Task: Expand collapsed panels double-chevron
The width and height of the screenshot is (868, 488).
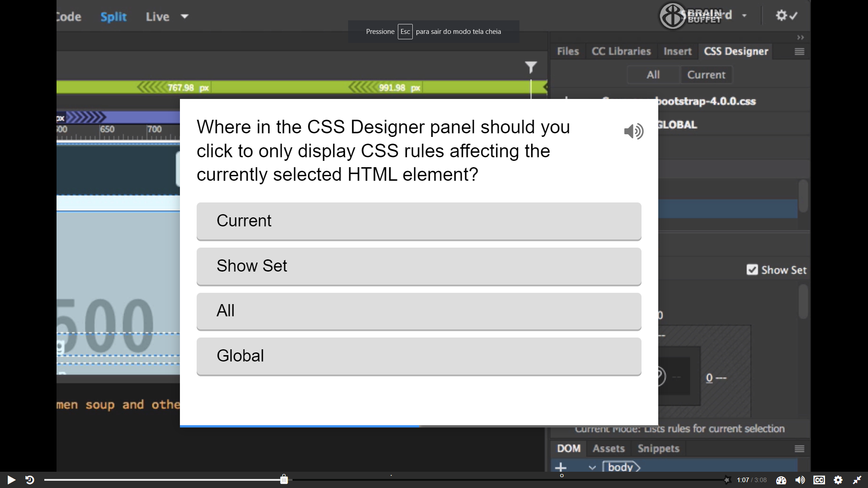Action: [x=800, y=38]
